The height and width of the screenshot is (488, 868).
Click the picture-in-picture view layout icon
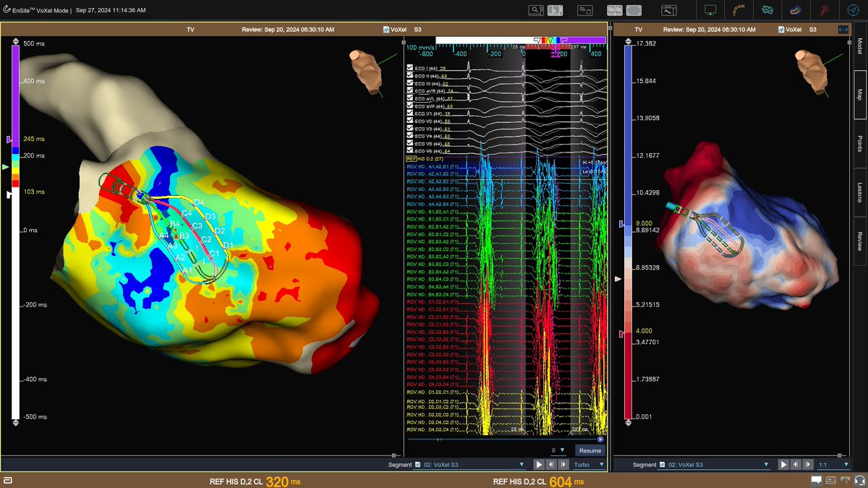584,10
